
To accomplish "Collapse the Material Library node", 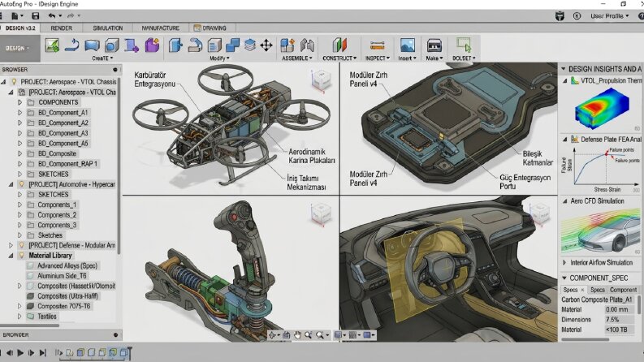I will pos(11,256).
